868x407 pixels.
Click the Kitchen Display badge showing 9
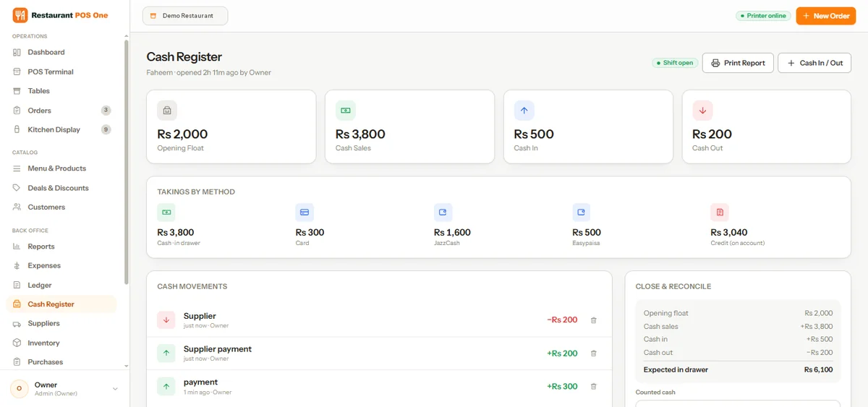click(x=106, y=130)
